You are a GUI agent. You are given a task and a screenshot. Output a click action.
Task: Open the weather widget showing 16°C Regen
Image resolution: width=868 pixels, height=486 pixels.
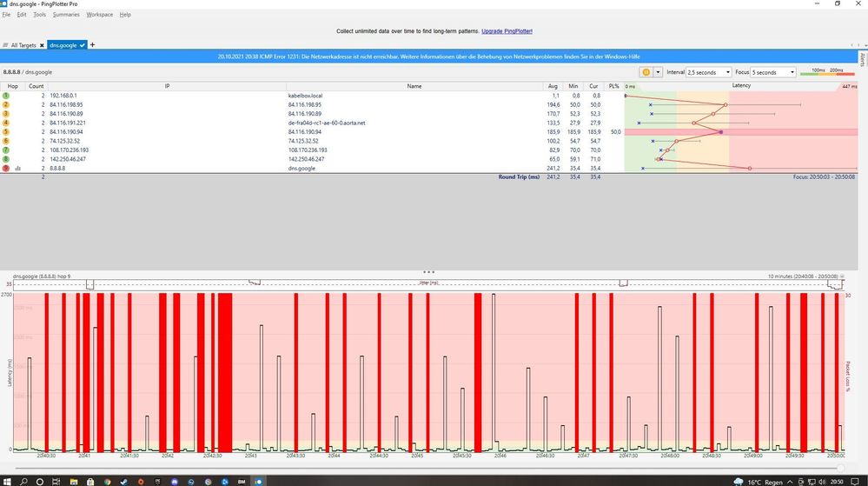tap(758, 482)
